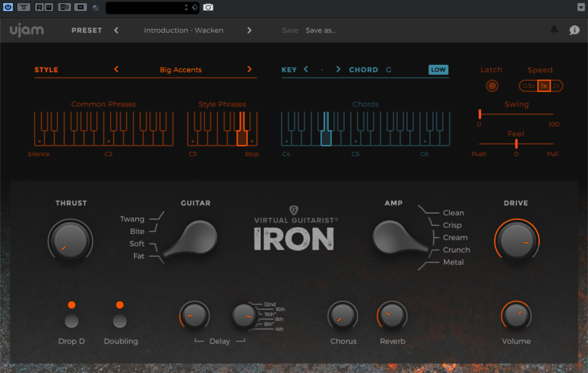The width and height of the screenshot is (588, 373).
Task: Open preset list 'Introduction - Wacken'
Action: point(184,30)
